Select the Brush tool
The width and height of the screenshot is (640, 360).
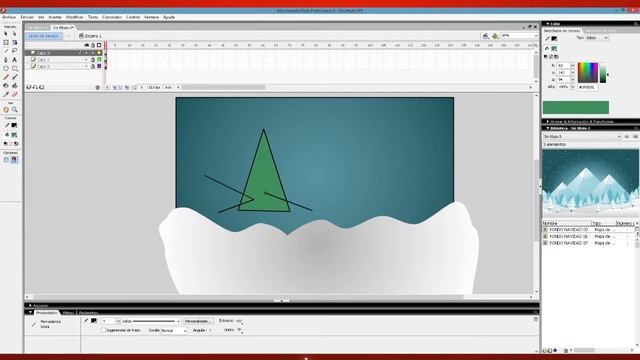[x=15, y=77]
